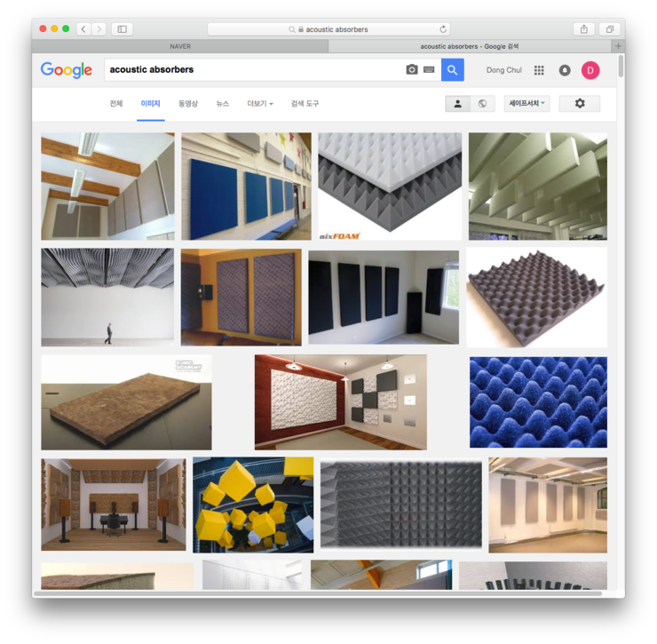657x644 pixels.
Task: Expand the 세이프서치 dropdown
Action: click(527, 104)
